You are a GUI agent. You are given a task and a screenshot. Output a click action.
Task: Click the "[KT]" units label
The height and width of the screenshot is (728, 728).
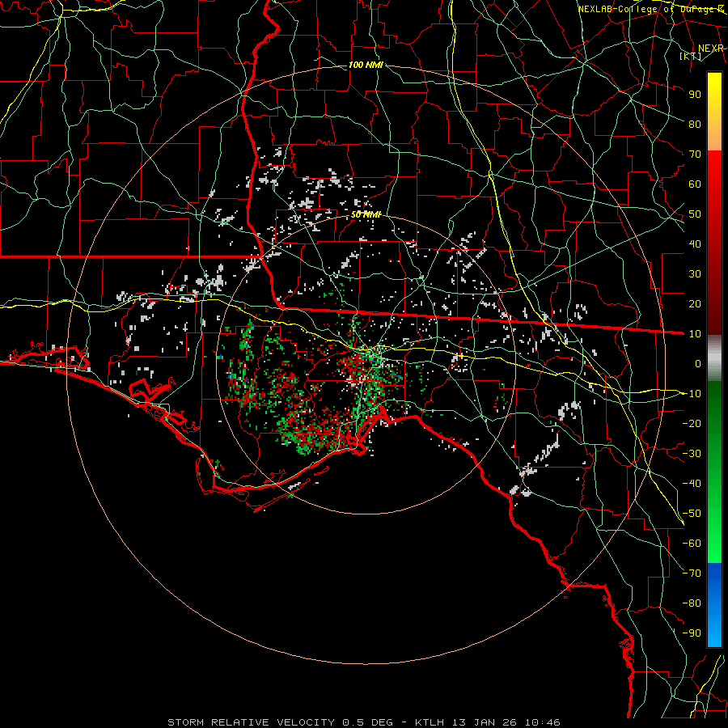(x=691, y=56)
